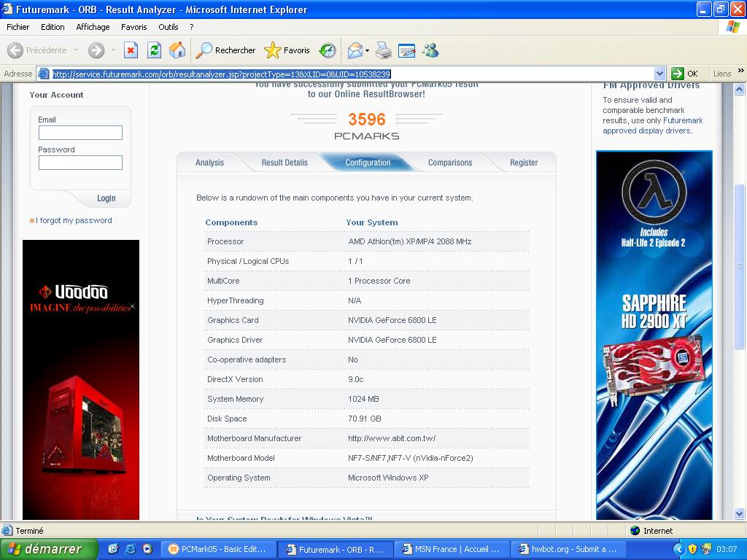Viewport: 747px width, 560px height.
Task: Expand hidden tray icons arrow
Action: 679,549
